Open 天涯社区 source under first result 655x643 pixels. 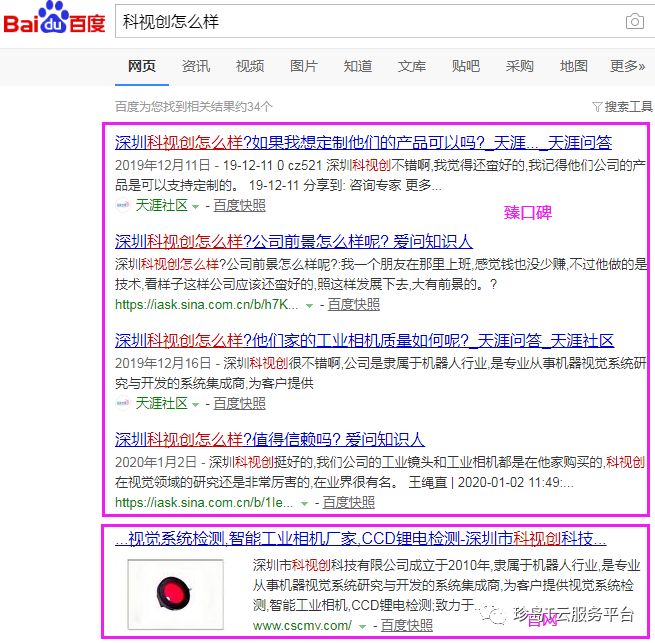click(x=161, y=205)
